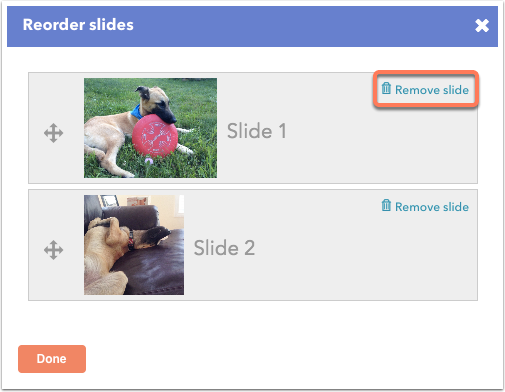The height and width of the screenshot is (392, 505).
Task: Remove Slide 2 using its Remove slide link
Action: (x=425, y=206)
